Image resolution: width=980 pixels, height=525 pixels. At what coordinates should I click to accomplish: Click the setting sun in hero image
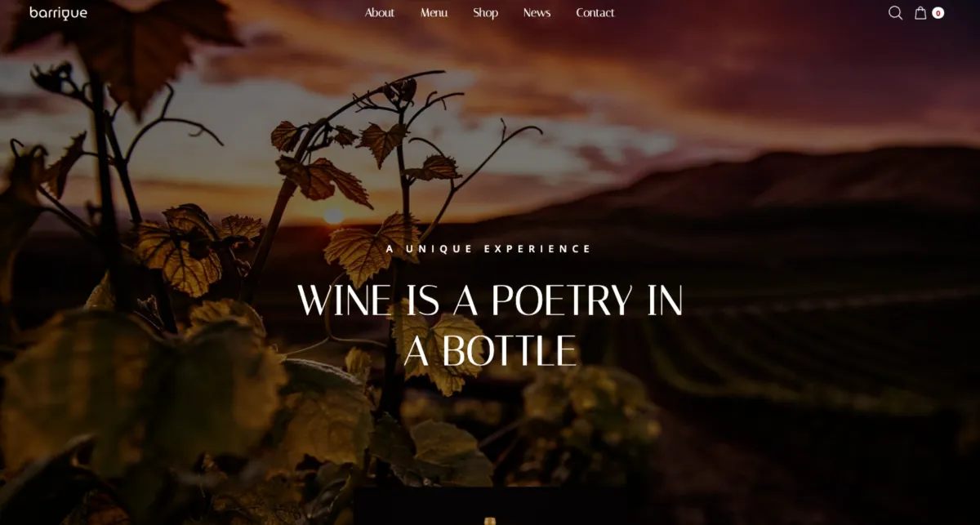333,216
